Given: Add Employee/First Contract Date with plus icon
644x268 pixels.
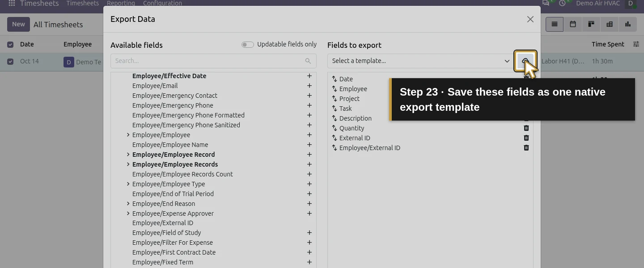Looking at the screenshot, I should click(x=309, y=252).
